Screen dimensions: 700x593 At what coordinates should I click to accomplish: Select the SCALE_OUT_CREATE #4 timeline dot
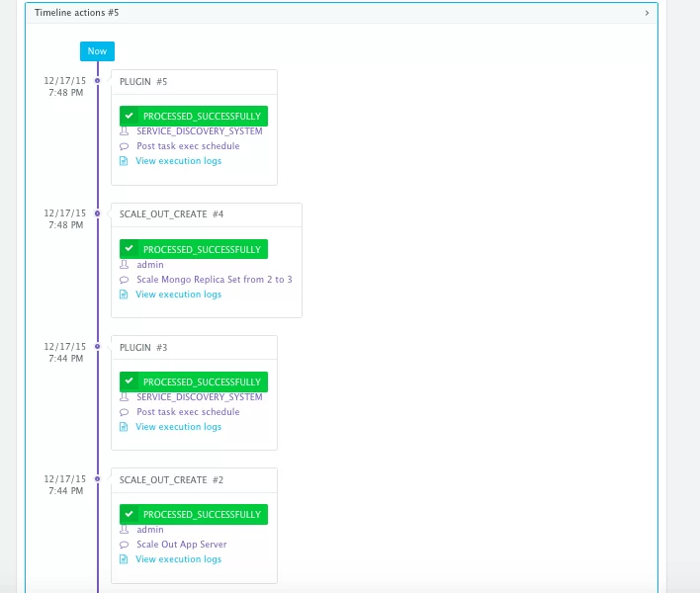pyautogui.click(x=97, y=213)
